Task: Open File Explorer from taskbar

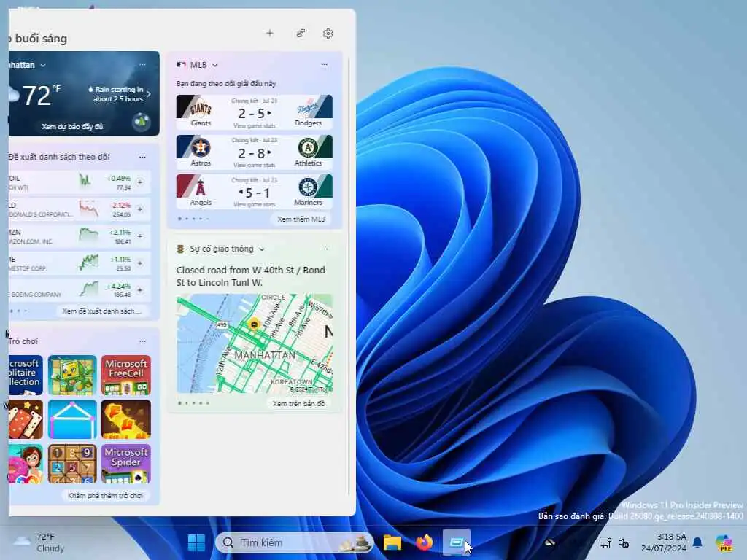Action: [392, 542]
